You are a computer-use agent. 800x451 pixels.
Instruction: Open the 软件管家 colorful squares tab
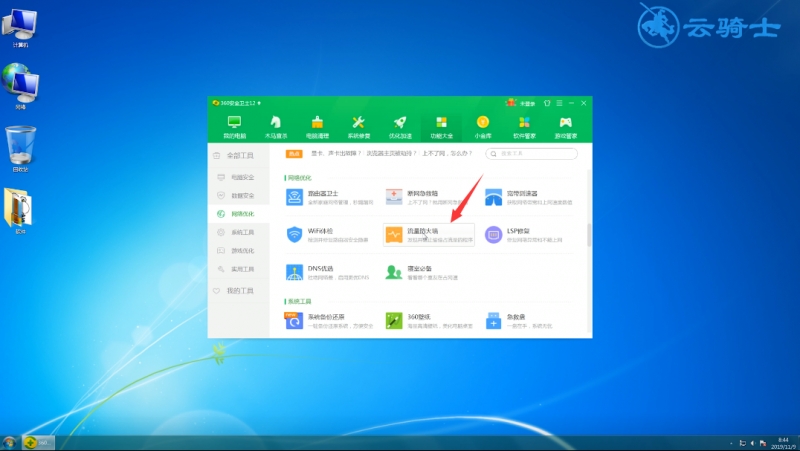point(524,127)
